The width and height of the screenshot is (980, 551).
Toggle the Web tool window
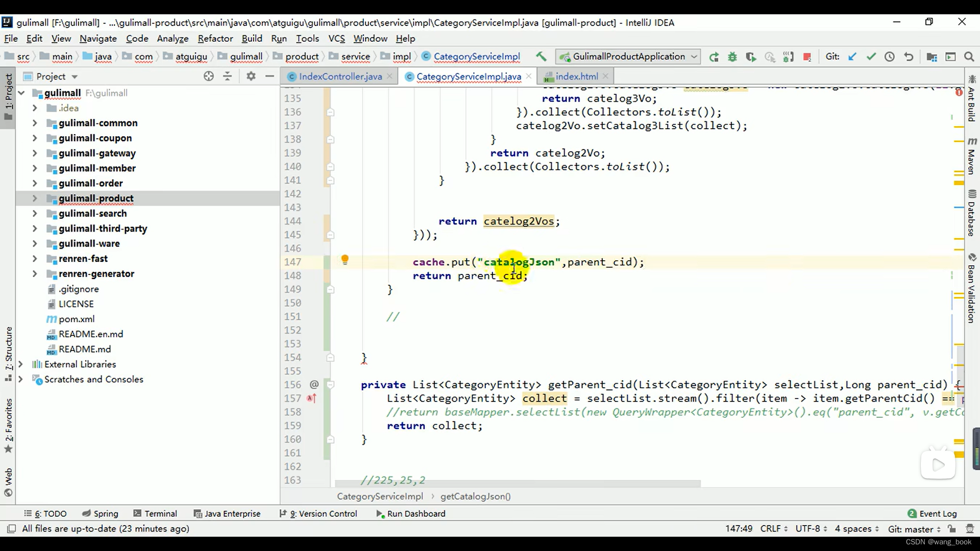(x=8, y=482)
